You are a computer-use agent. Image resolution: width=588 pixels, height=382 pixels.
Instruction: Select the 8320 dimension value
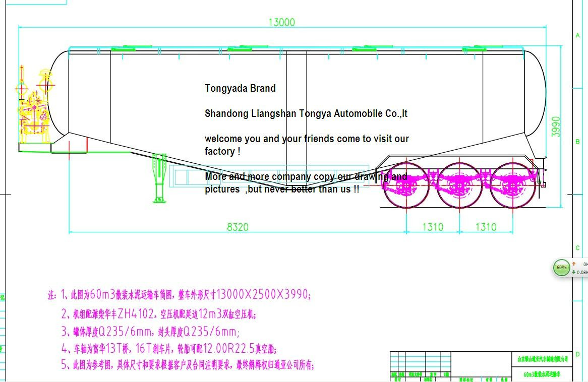point(238,227)
